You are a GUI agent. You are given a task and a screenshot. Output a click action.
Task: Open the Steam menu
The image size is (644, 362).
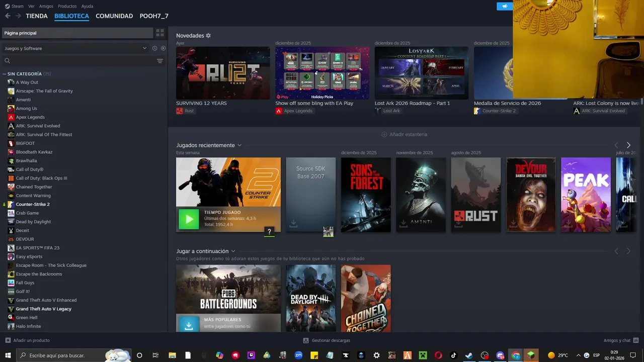[x=14, y=6]
